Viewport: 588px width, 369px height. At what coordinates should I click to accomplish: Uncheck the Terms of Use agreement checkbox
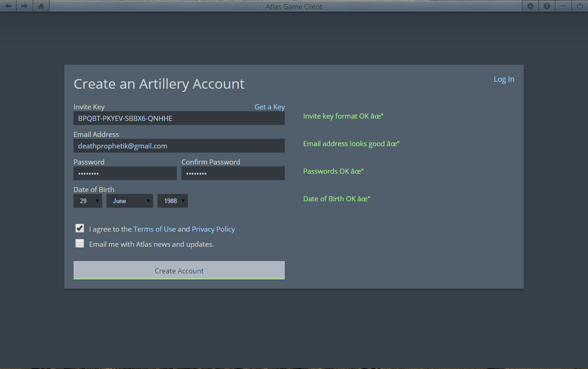[x=80, y=228]
